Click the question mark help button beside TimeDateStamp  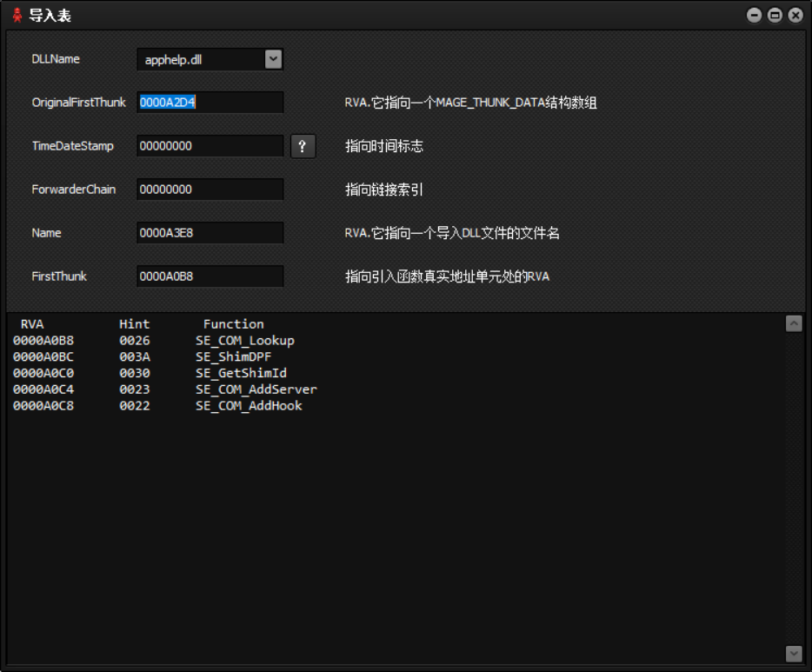pos(303,146)
